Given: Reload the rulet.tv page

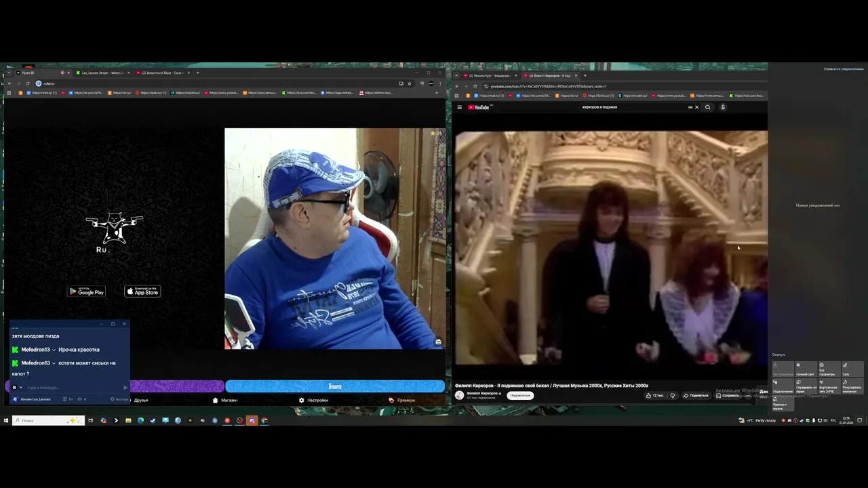Looking at the screenshot, I should [x=28, y=83].
